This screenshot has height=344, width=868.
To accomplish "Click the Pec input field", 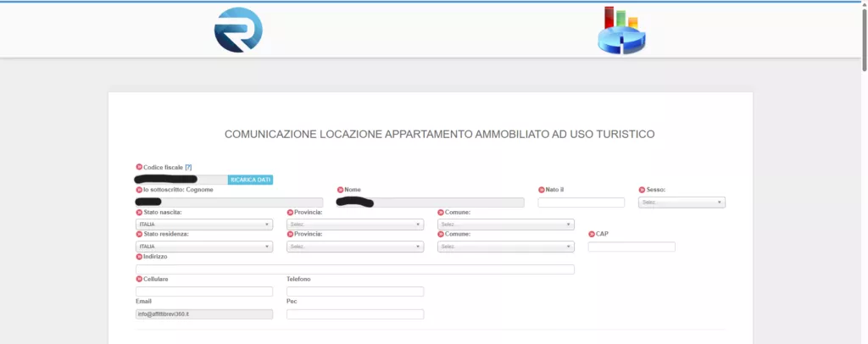I will click(x=355, y=314).
